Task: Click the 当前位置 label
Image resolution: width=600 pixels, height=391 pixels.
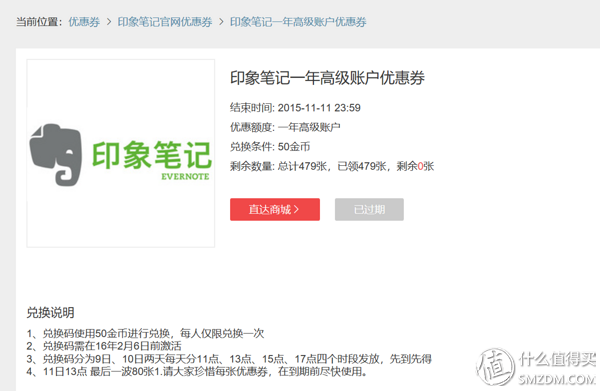Action: [39, 22]
